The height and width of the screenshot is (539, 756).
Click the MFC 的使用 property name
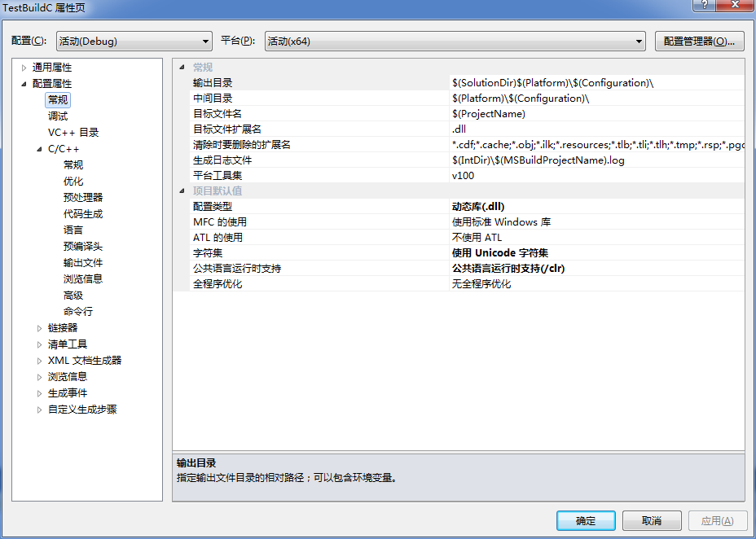220,222
